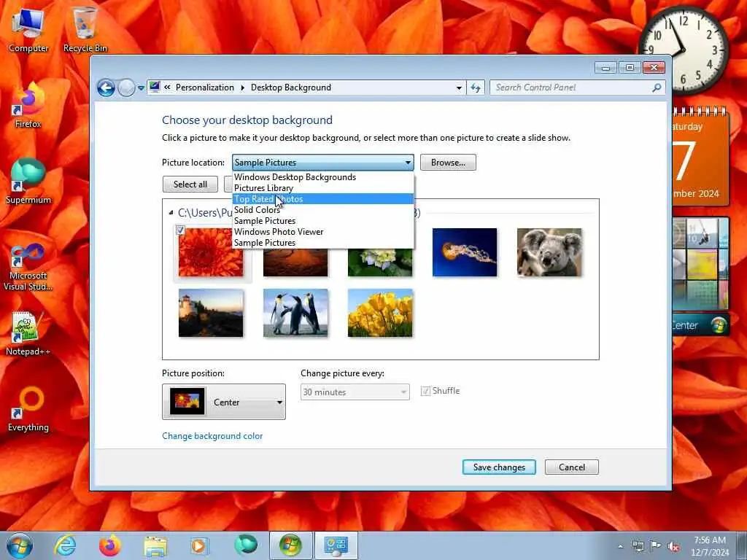Open Windows Media Player on taskbar
The image size is (747, 560).
point(200,545)
